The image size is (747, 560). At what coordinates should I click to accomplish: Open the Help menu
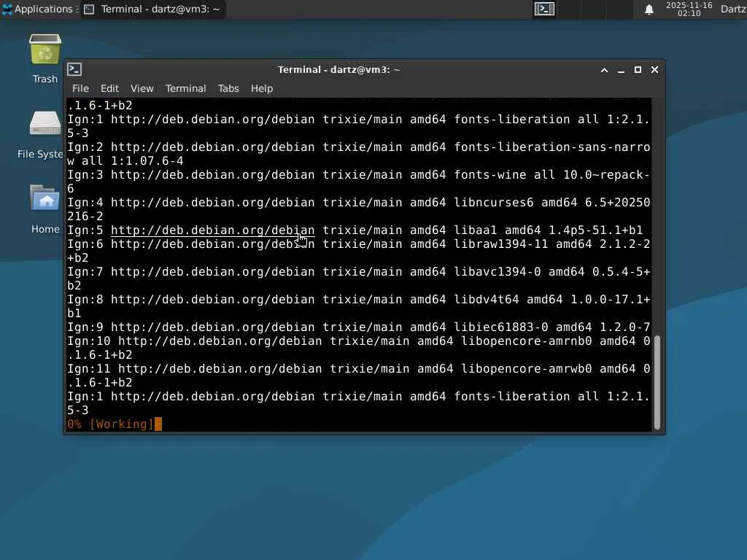point(262,88)
